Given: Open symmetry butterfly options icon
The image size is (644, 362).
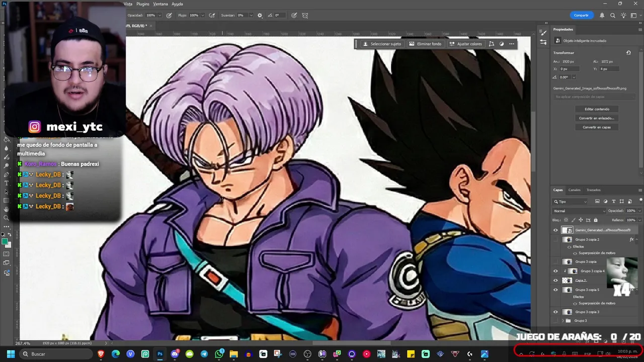Looking at the screenshot, I should (305, 16).
